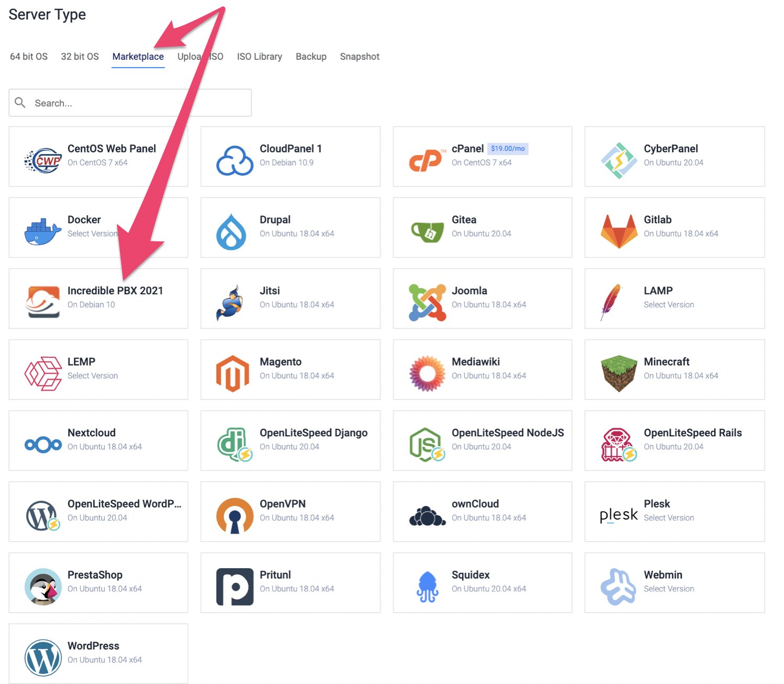The height and width of the screenshot is (684, 784).
Task: Click the CentOS Web Panel title
Action: tap(112, 149)
